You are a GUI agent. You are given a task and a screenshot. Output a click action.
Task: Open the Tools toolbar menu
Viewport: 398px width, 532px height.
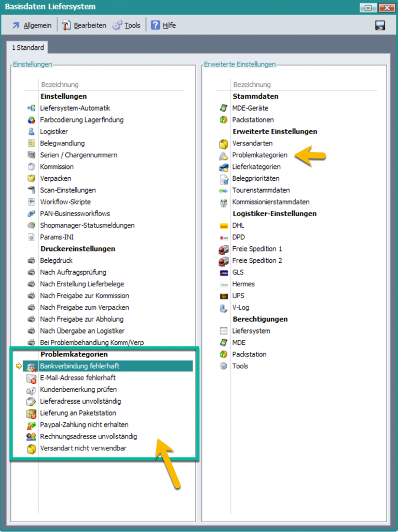126,25
